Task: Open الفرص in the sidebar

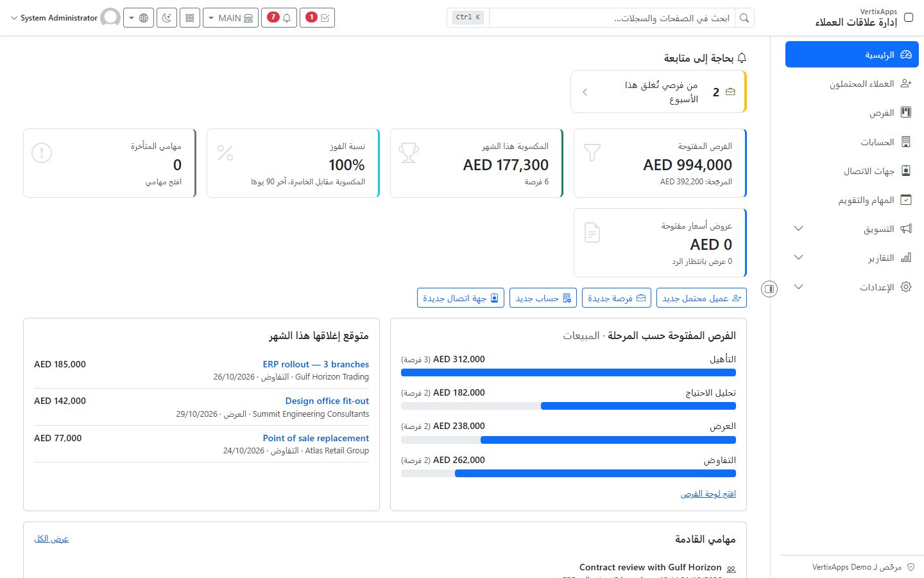Action: [x=852, y=112]
